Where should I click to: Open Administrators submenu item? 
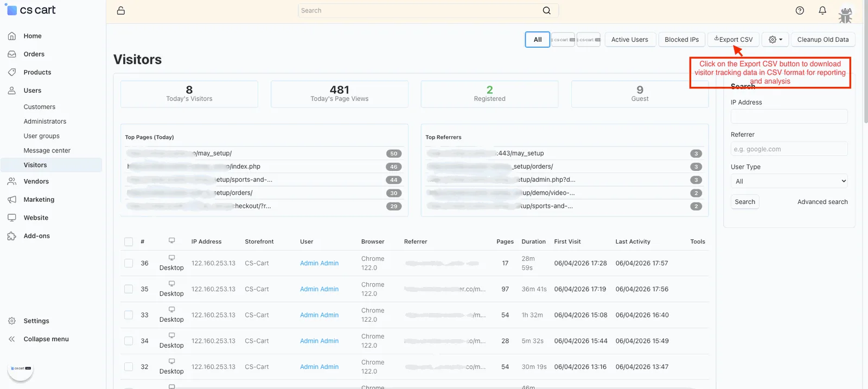45,122
